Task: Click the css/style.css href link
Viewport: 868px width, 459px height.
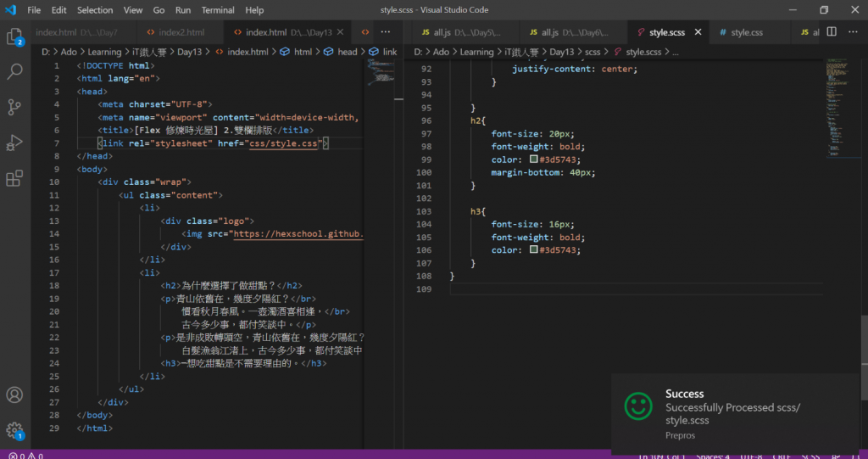Action: tap(283, 143)
